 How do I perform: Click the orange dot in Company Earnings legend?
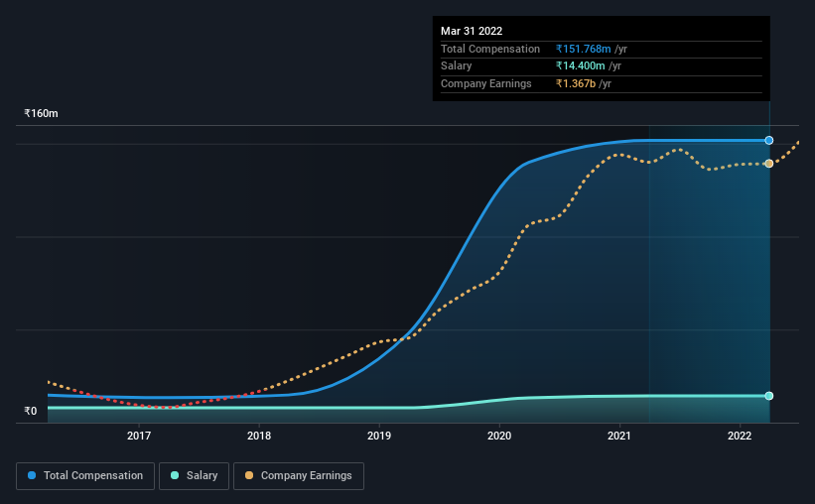coord(249,475)
